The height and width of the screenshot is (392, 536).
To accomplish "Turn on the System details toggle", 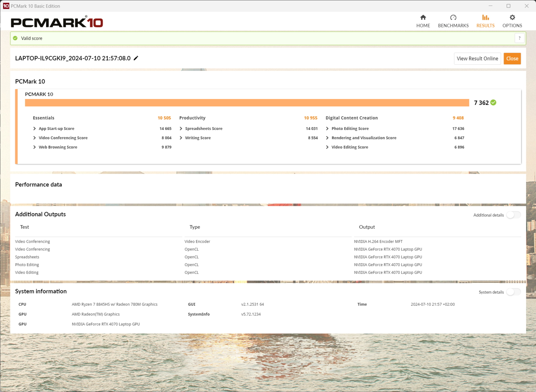I will [x=513, y=292].
